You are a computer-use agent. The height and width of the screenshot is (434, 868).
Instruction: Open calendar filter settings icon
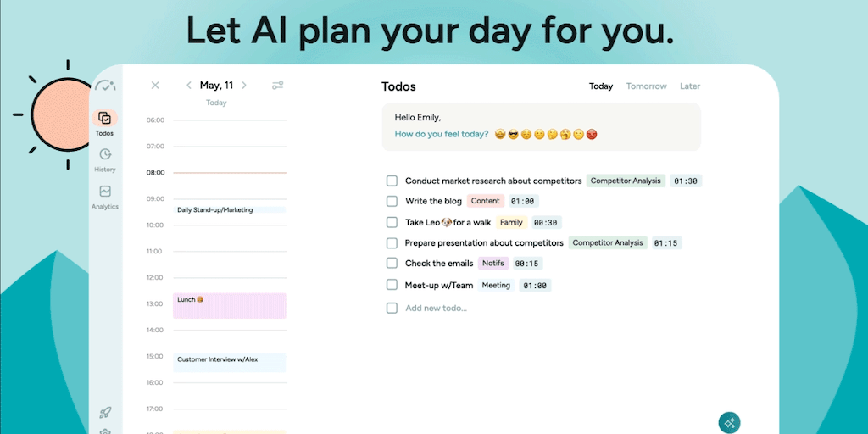point(277,86)
